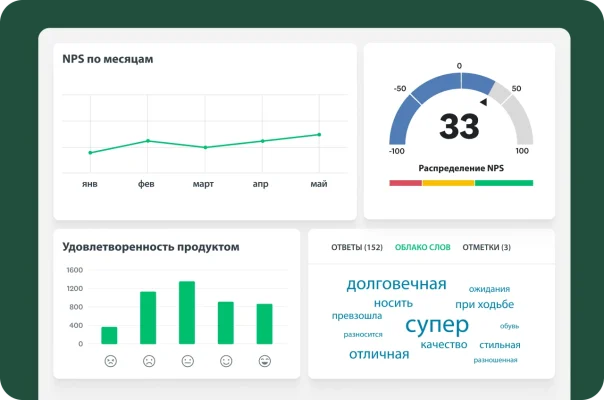This screenshot has width=604, height=400.
Task: Open the ОТМЕТКИ (3) tab
Action: pos(487,247)
